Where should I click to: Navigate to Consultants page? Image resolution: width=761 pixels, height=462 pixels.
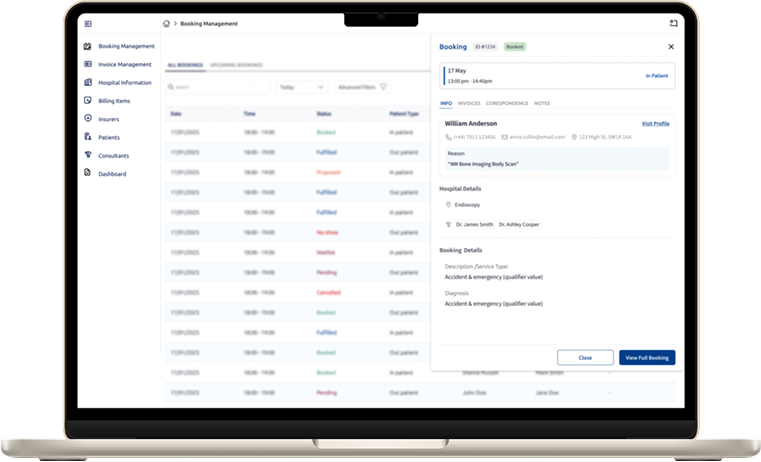(112, 155)
